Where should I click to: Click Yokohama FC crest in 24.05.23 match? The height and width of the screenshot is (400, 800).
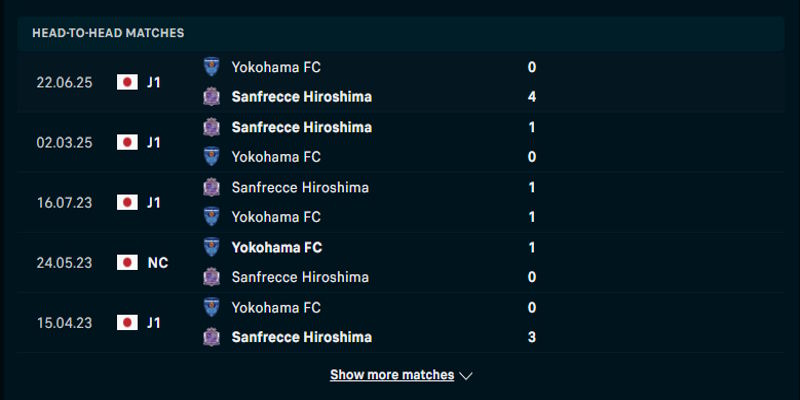coord(211,247)
